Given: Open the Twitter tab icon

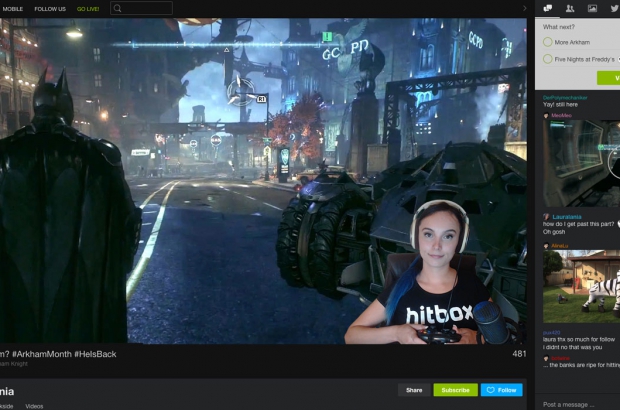Looking at the screenshot, I should (x=615, y=8).
